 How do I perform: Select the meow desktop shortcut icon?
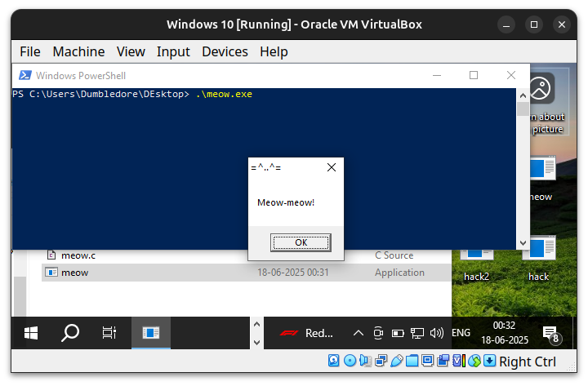point(541,180)
